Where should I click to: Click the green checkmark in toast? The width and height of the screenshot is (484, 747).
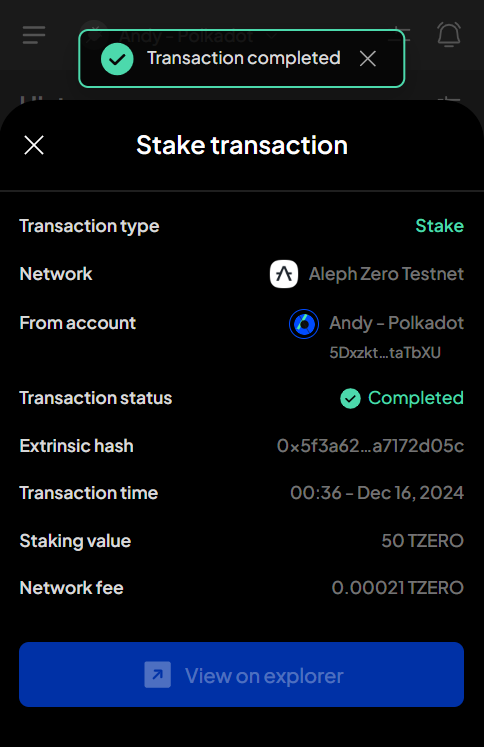point(117,59)
